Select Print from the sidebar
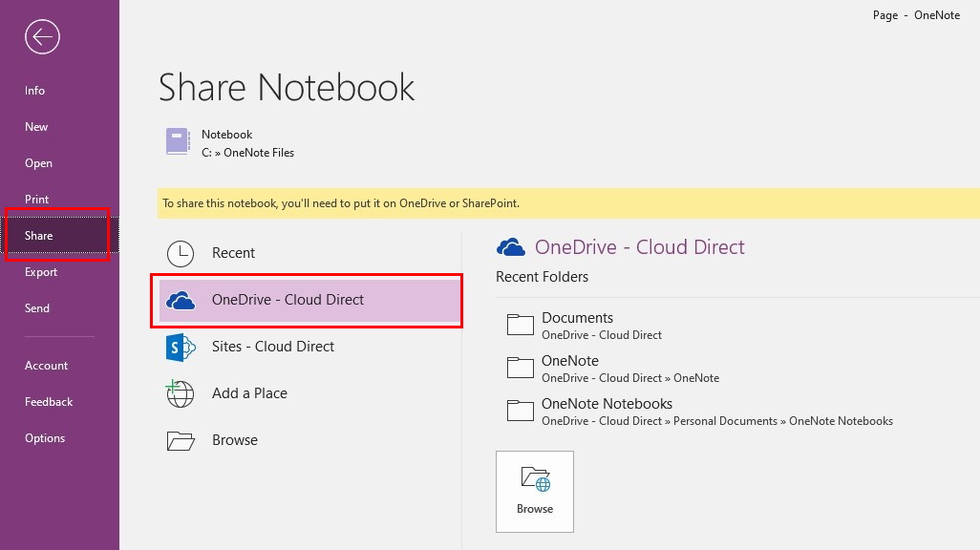980x550 pixels. click(x=37, y=200)
